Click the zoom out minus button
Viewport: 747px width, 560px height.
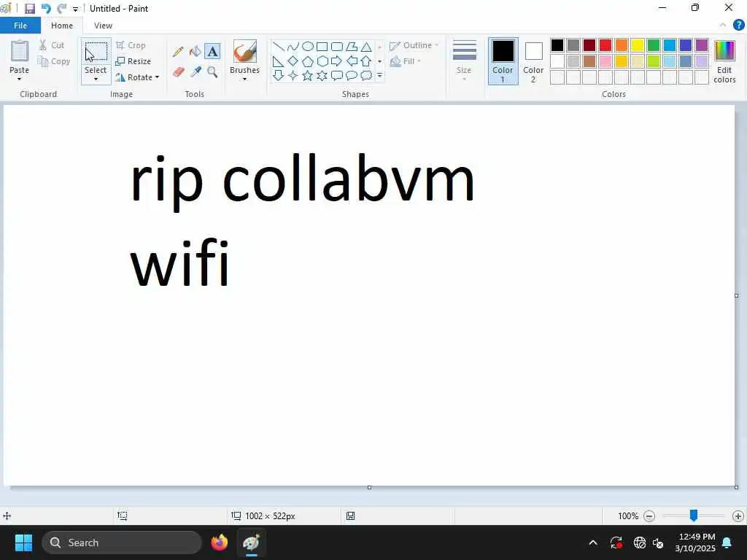(x=649, y=516)
